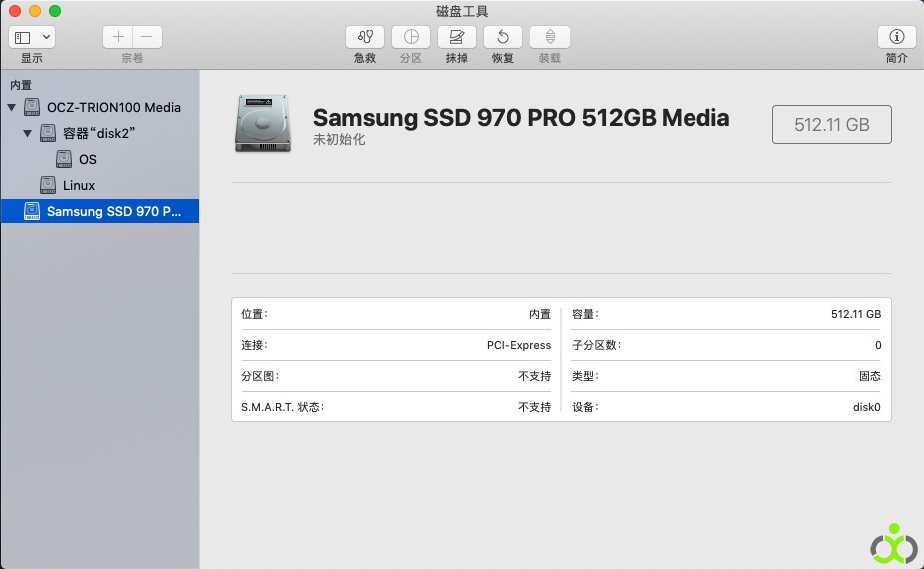Image resolution: width=924 pixels, height=569 pixels.
Task: Click the 固态 type value
Action: (870, 376)
